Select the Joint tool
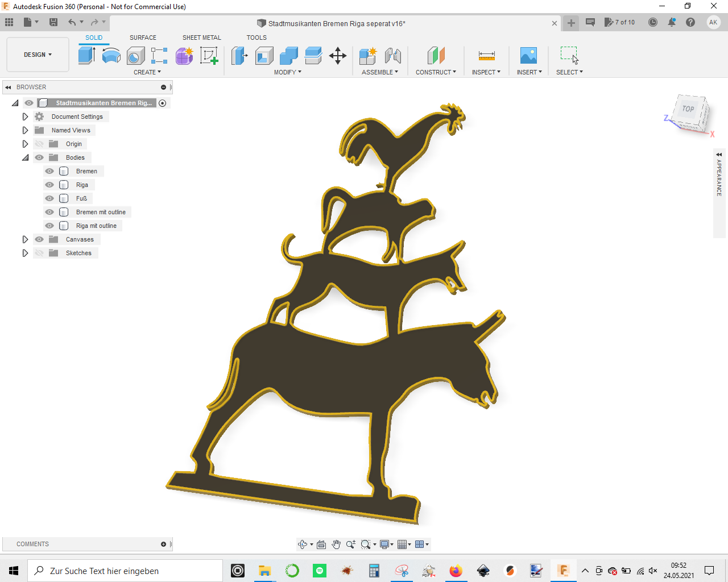The height and width of the screenshot is (582, 728). (x=393, y=56)
